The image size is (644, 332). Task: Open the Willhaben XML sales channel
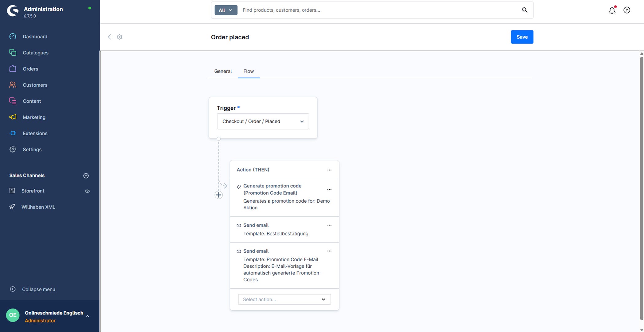click(38, 207)
